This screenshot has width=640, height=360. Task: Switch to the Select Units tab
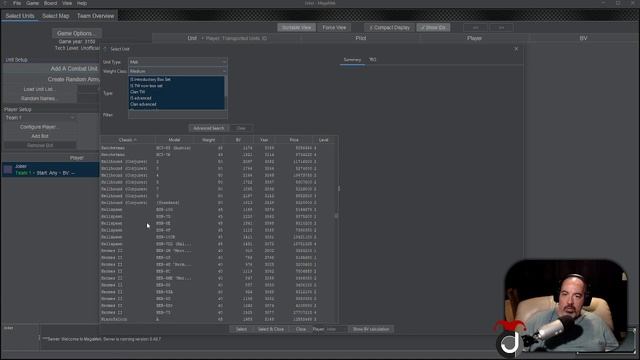tap(20, 16)
